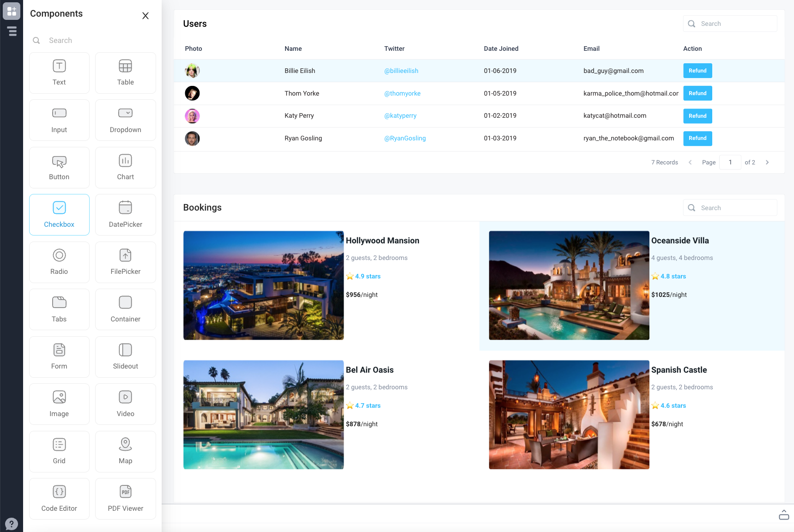Select the Radio component

coord(59,262)
